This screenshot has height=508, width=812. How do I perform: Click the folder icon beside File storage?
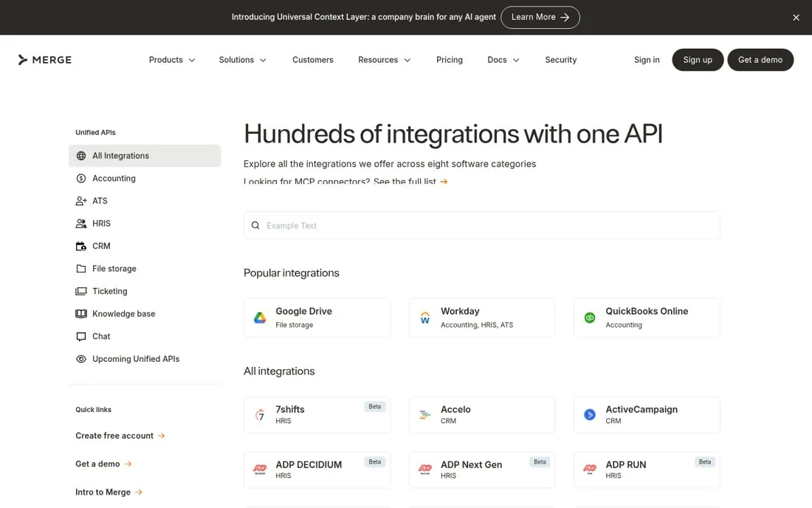81,269
